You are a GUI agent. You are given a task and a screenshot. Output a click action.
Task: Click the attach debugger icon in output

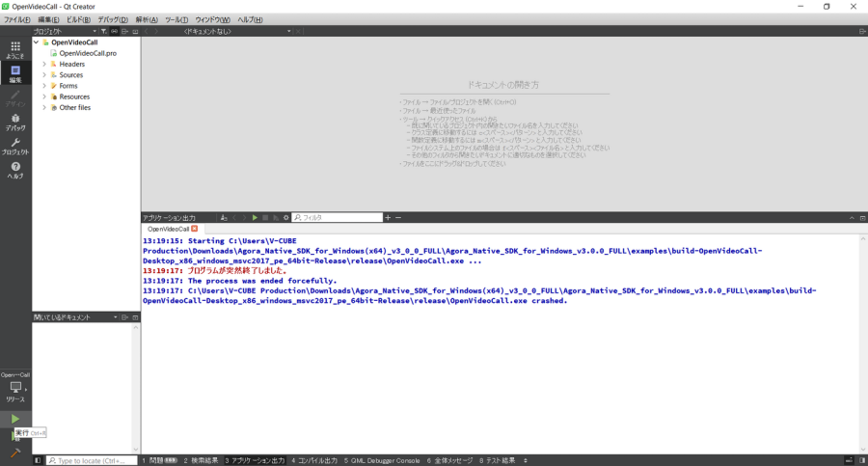[276, 218]
